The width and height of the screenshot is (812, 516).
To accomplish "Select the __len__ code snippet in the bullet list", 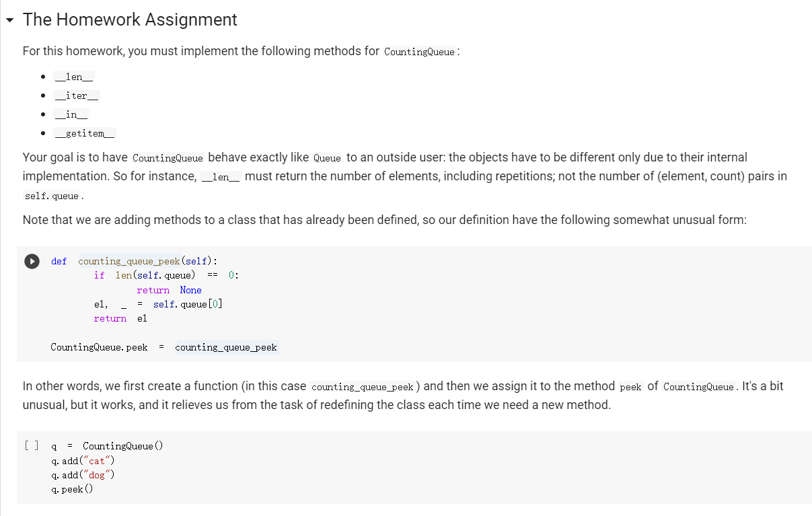I will pyautogui.click(x=73, y=76).
